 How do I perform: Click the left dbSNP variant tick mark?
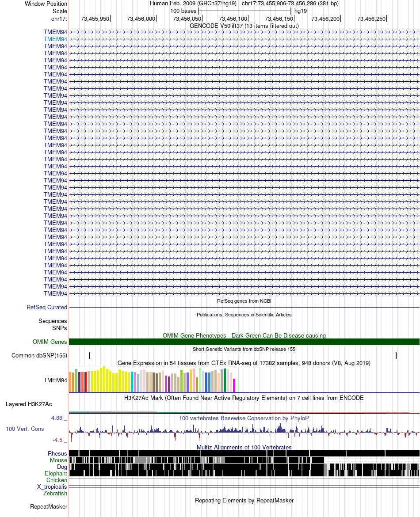90,355
